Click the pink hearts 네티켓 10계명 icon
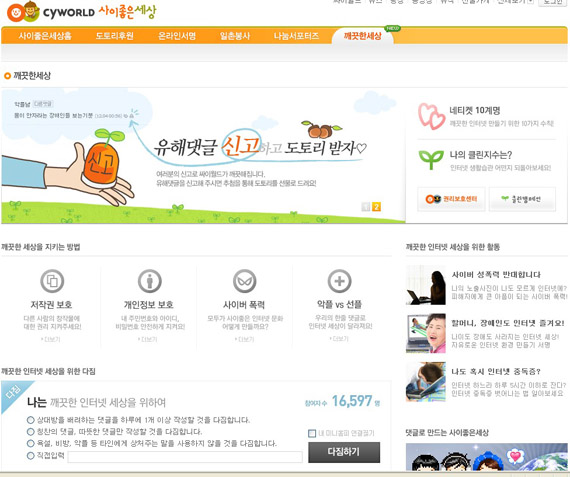Screen dimensions: 570x477 click(431, 116)
